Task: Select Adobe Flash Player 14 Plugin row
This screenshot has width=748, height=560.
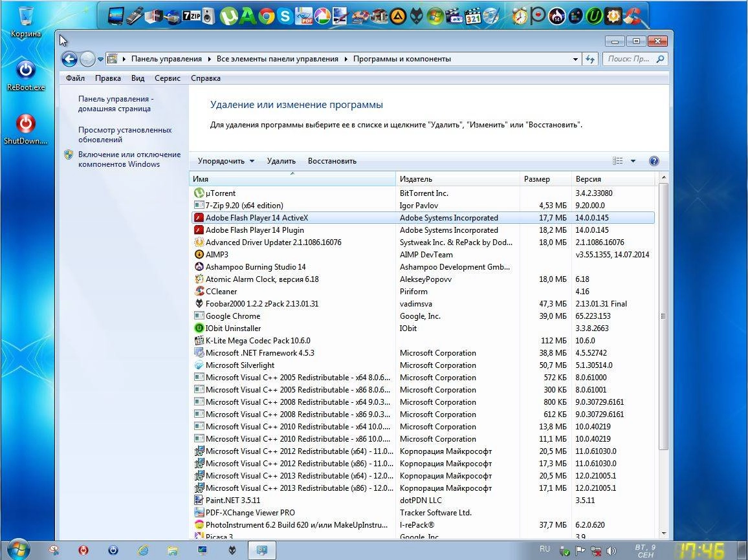Action: 422,230
